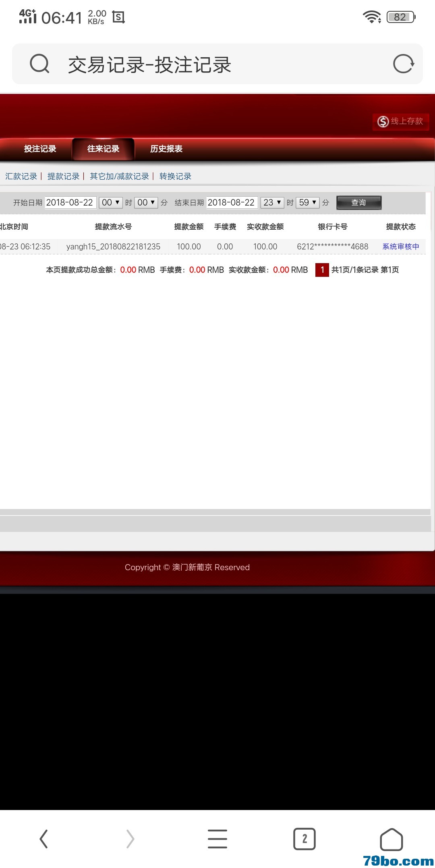Tap the browser home icon

point(391,839)
